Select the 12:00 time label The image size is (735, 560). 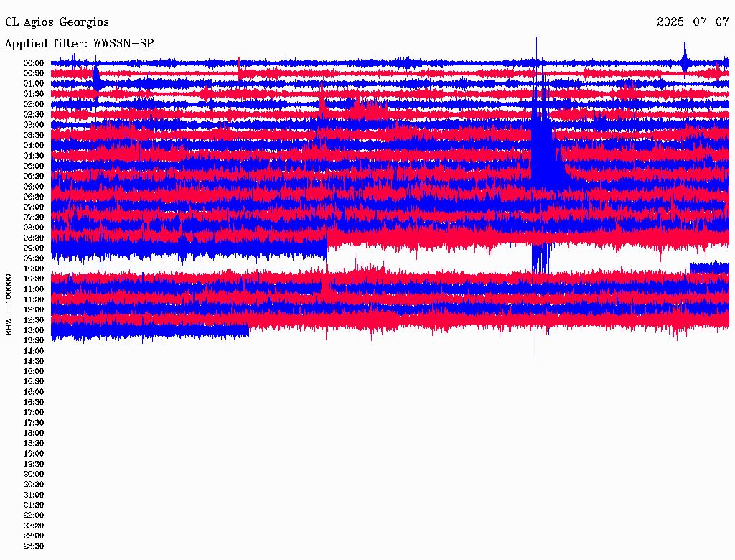pyautogui.click(x=34, y=309)
